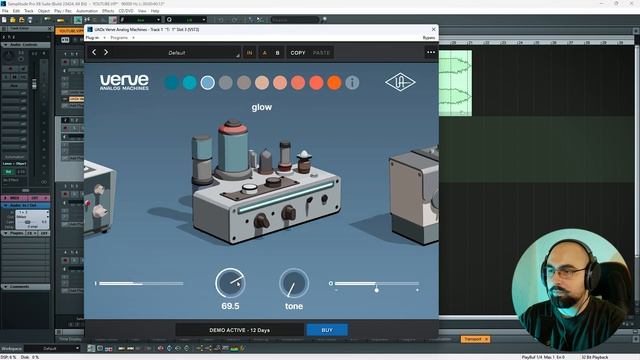This screenshot has height=360, width=640.
Task: Open the Automation menu
Action: (x=87, y=11)
